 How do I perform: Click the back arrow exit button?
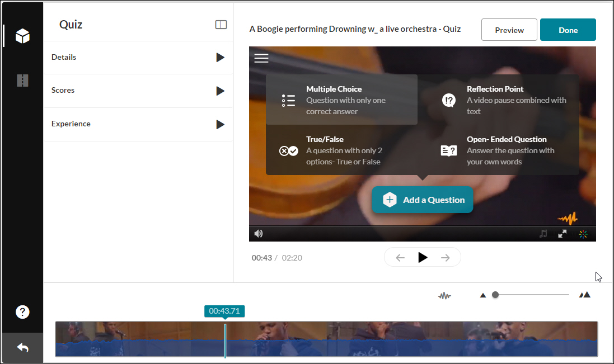coord(23,347)
